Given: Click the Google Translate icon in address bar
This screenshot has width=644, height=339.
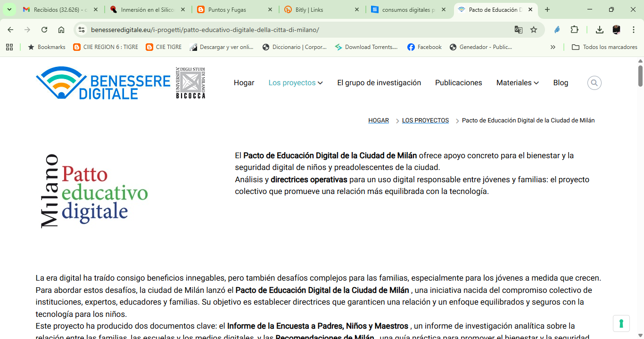Looking at the screenshot, I should tap(519, 29).
